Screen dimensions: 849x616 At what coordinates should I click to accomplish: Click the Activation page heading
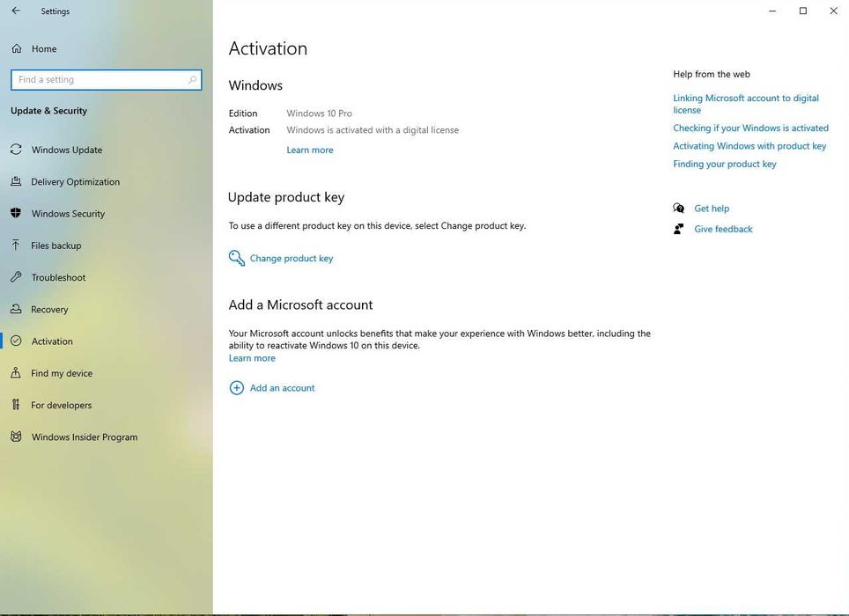pyautogui.click(x=268, y=48)
